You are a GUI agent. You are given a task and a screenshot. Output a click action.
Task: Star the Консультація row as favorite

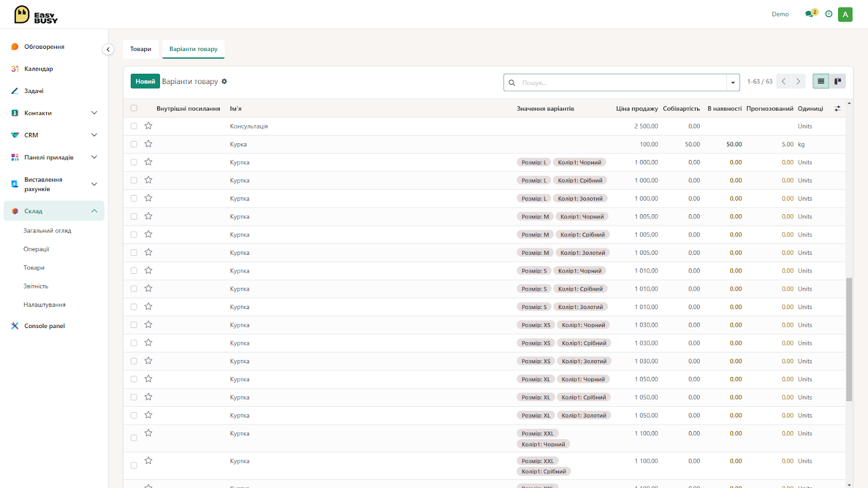[x=148, y=126]
